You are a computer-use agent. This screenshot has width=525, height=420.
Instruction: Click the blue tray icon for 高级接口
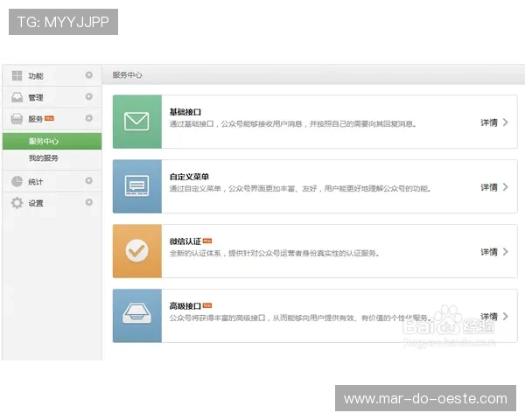[x=137, y=316]
